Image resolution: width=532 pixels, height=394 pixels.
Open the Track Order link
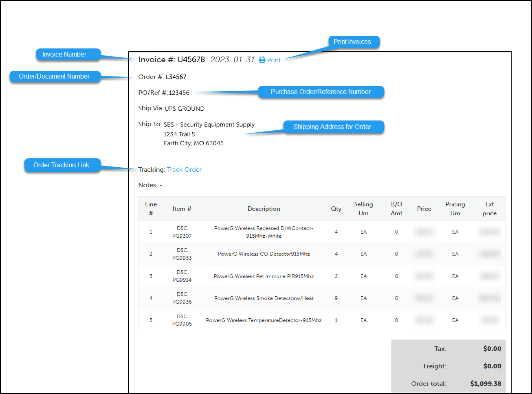pos(184,170)
